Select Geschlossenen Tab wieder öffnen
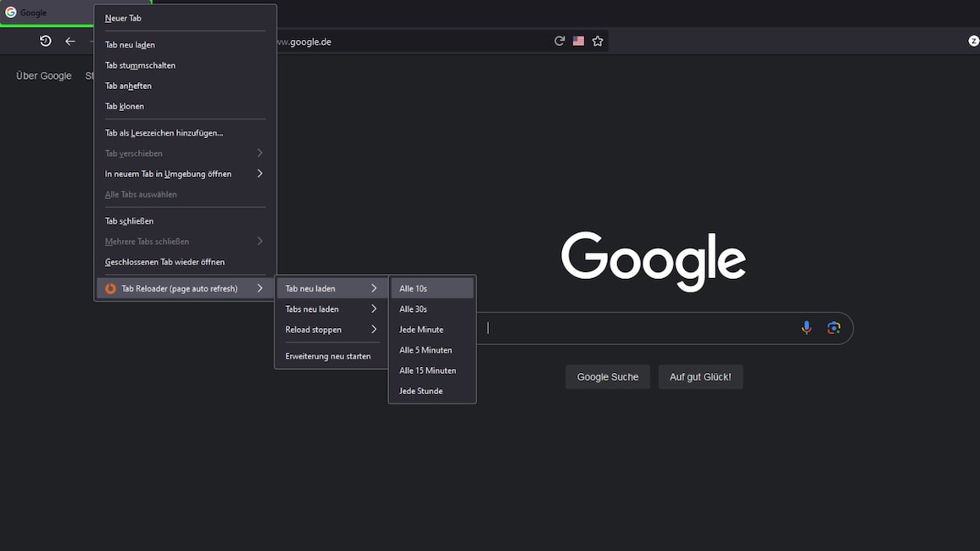 [185, 263]
